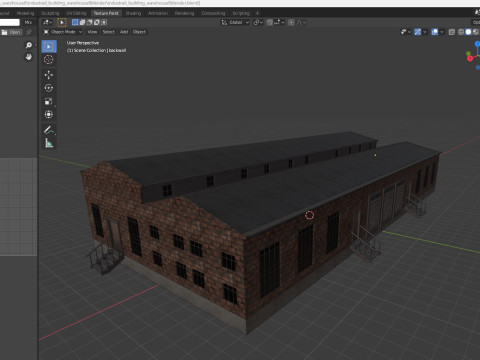Image resolution: width=480 pixels, height=360 pixels.
Task: Switch to the Animation workspace tab
Action: 158,13
